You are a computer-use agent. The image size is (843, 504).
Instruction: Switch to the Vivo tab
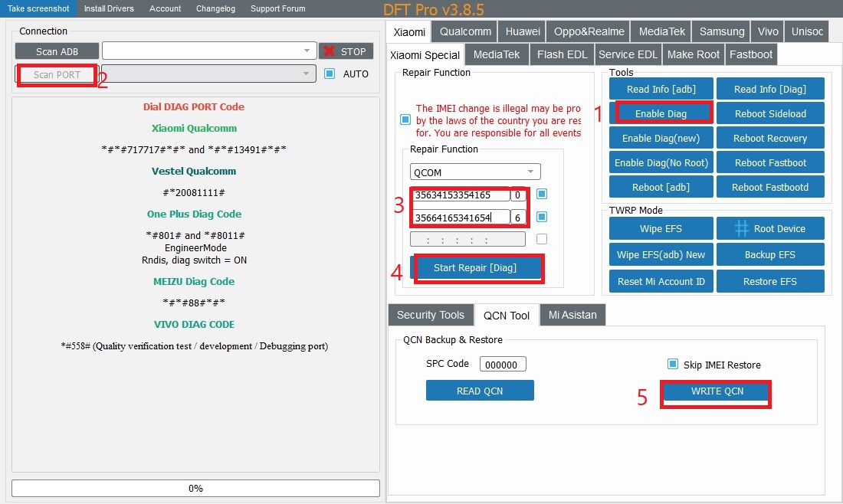click(x=767, y=31)
